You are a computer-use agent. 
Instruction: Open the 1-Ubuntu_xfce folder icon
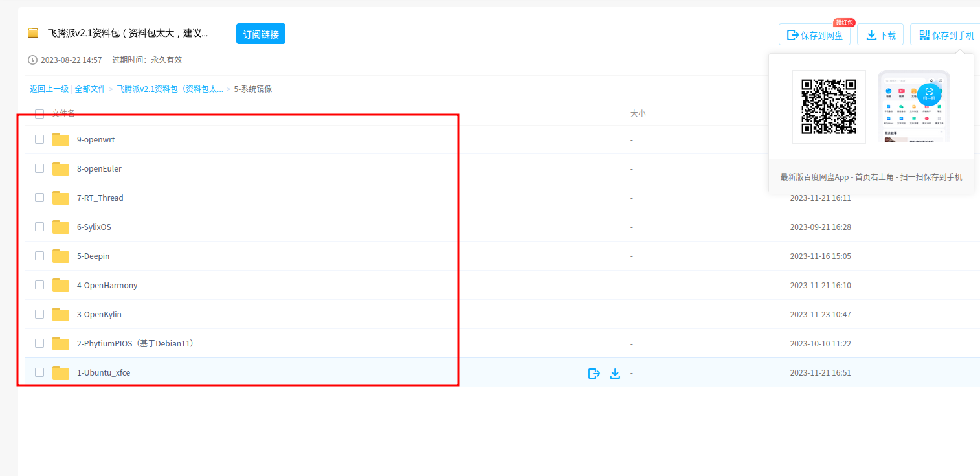pos(61,372)
